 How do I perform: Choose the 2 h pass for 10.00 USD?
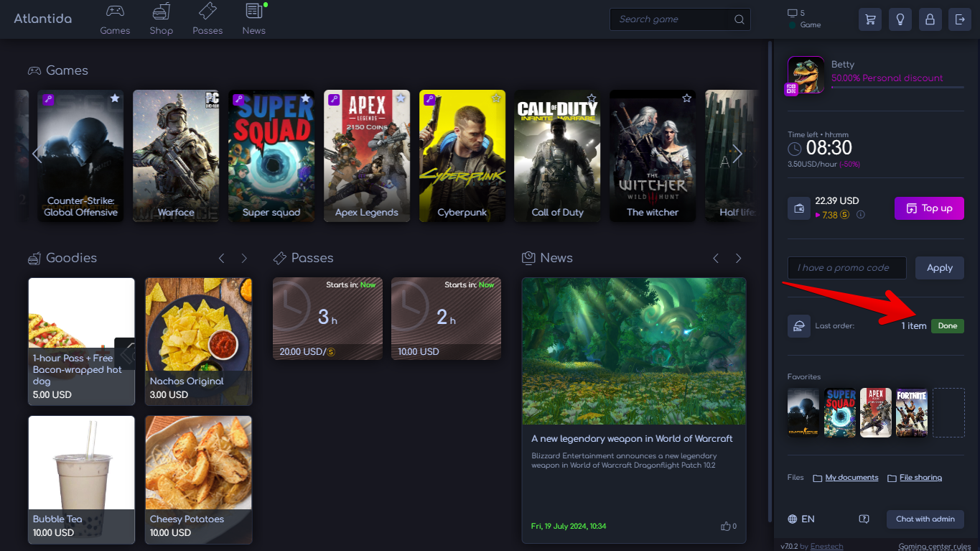(x=447, y=318)
